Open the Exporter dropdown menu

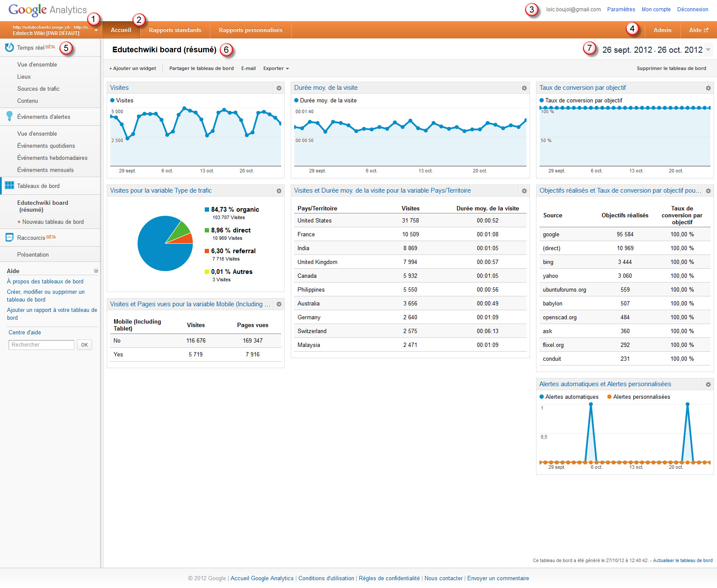click(x=276, y=68)
